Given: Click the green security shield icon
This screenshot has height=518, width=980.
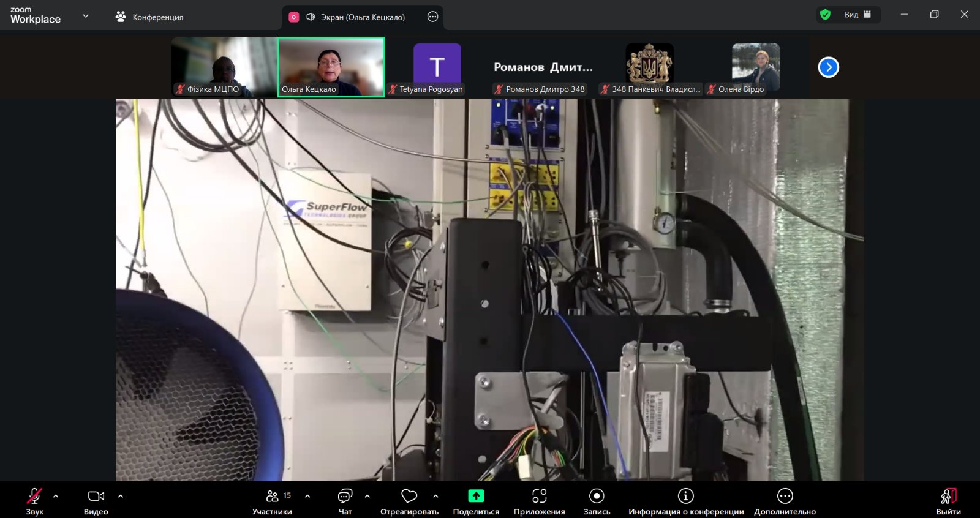Looking at the screenshot, I should [826, 15].
